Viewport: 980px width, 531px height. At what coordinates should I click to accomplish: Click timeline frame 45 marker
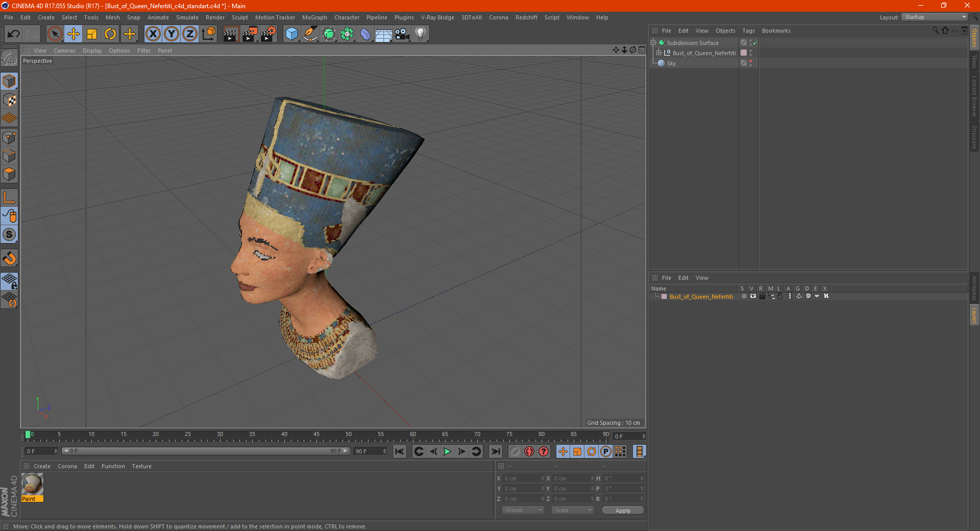(x=316, y=435)
